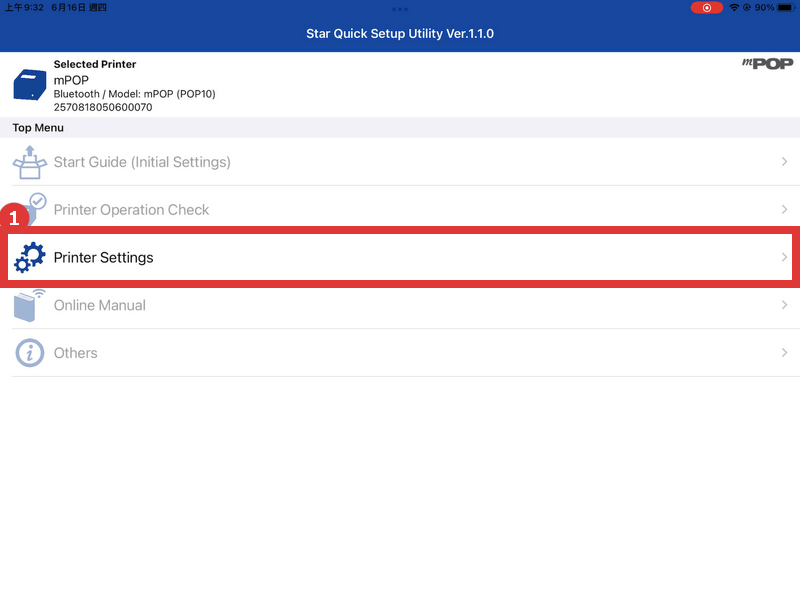Open Online Manual menu row

400,305
